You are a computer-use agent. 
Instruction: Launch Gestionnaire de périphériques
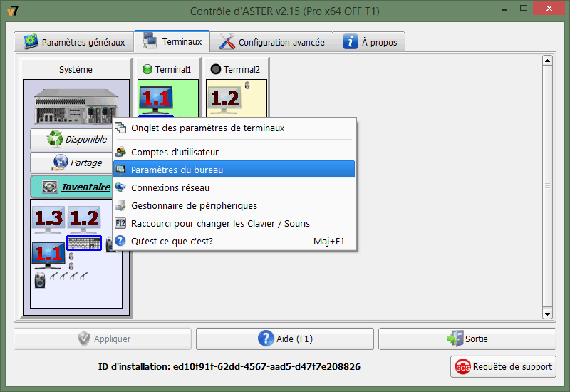click(234, 205)
